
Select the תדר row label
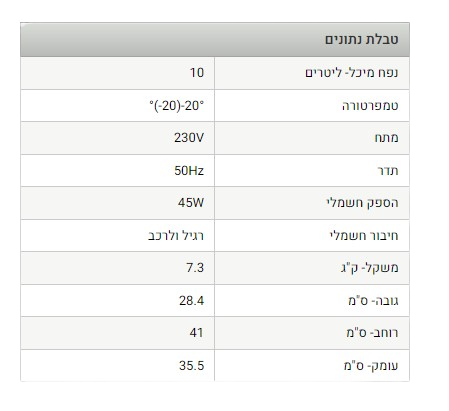(388, 171)
